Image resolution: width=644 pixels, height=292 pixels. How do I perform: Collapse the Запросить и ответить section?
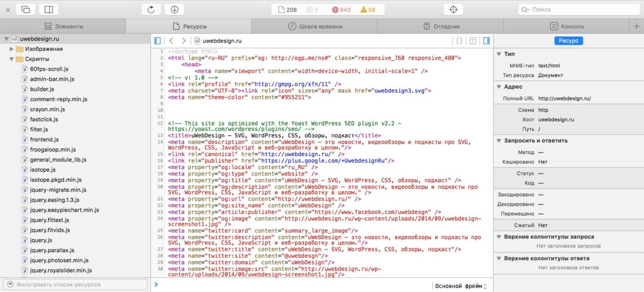499,141
